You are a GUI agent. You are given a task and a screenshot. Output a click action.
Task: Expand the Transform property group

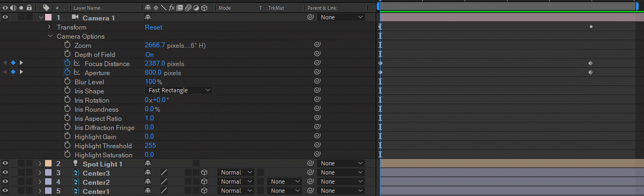coord(49,27)
